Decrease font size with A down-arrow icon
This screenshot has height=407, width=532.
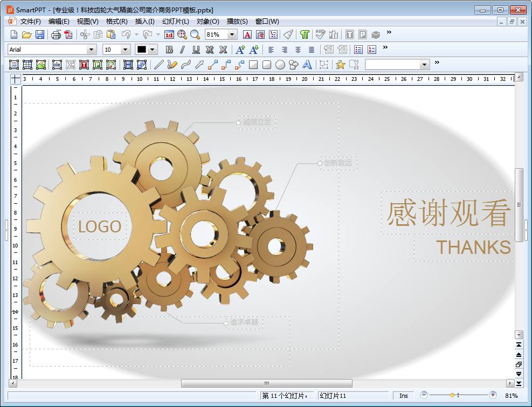point(254,50)
